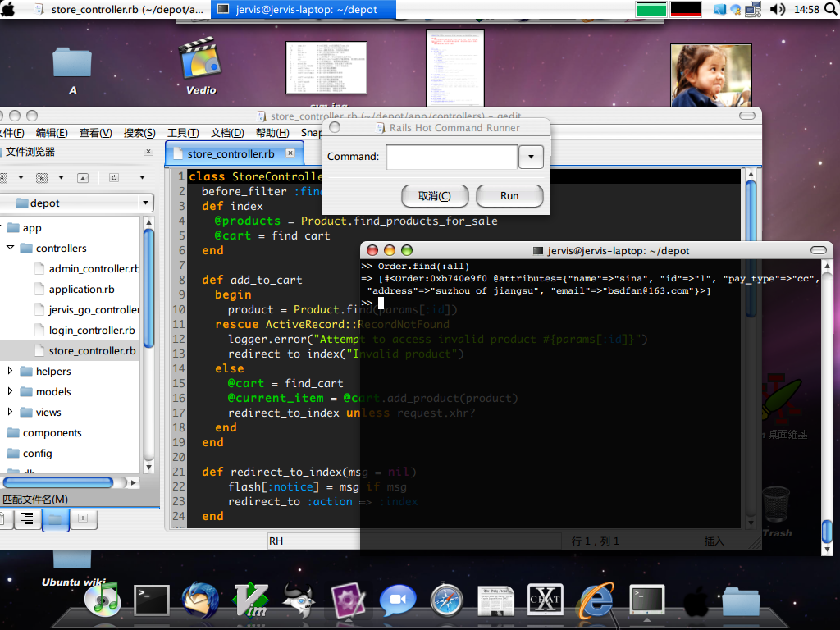Open the dropdown arrow beside the refresh icon

point(142,177)
